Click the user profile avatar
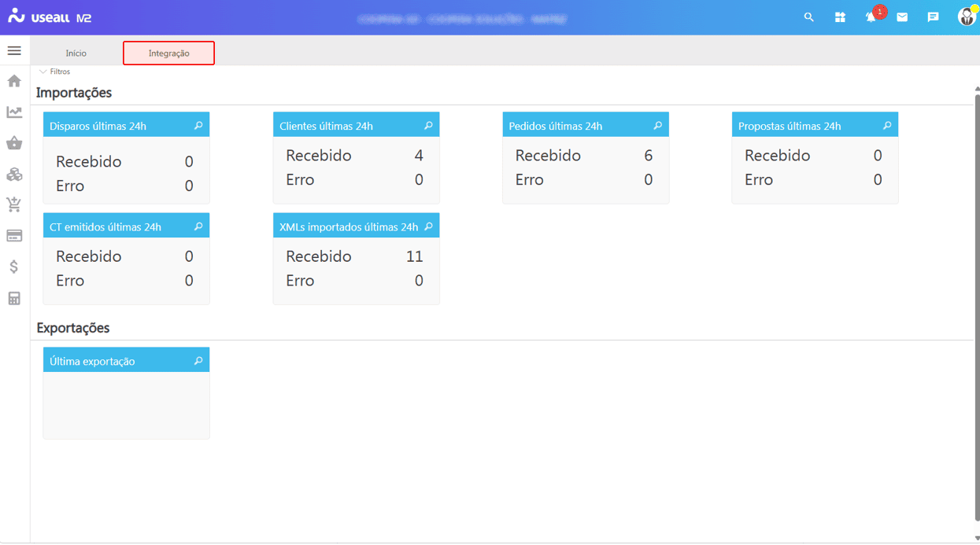980x545 pixels. coord(966,17)
